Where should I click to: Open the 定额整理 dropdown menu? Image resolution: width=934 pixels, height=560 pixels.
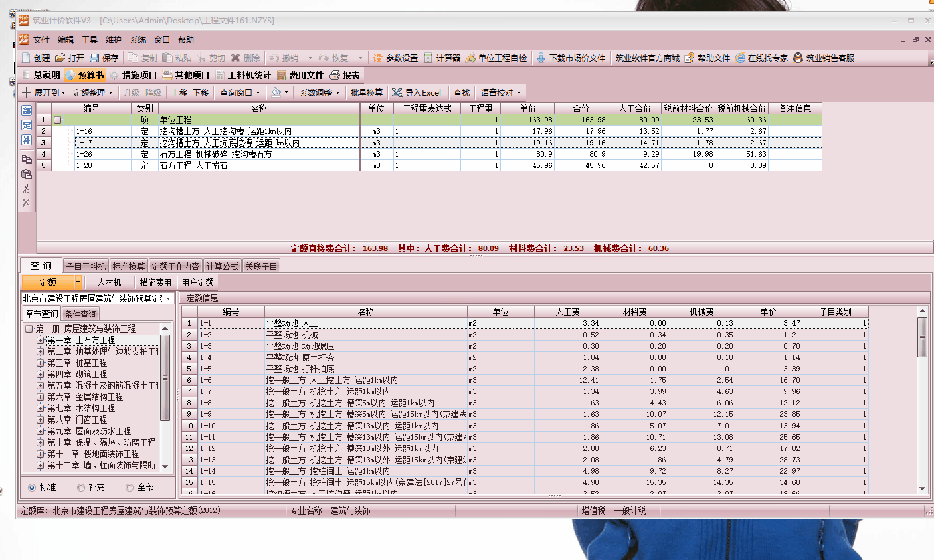point(93,93)
